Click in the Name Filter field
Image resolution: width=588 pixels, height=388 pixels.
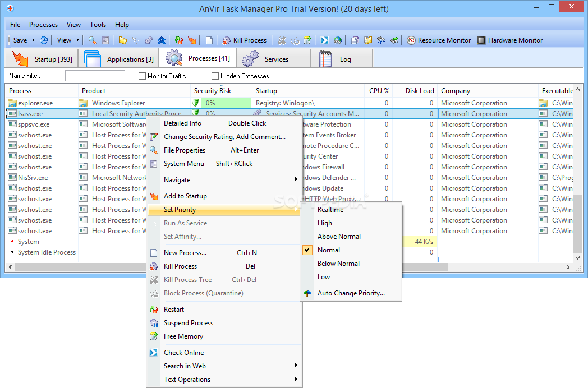[95, 76]
